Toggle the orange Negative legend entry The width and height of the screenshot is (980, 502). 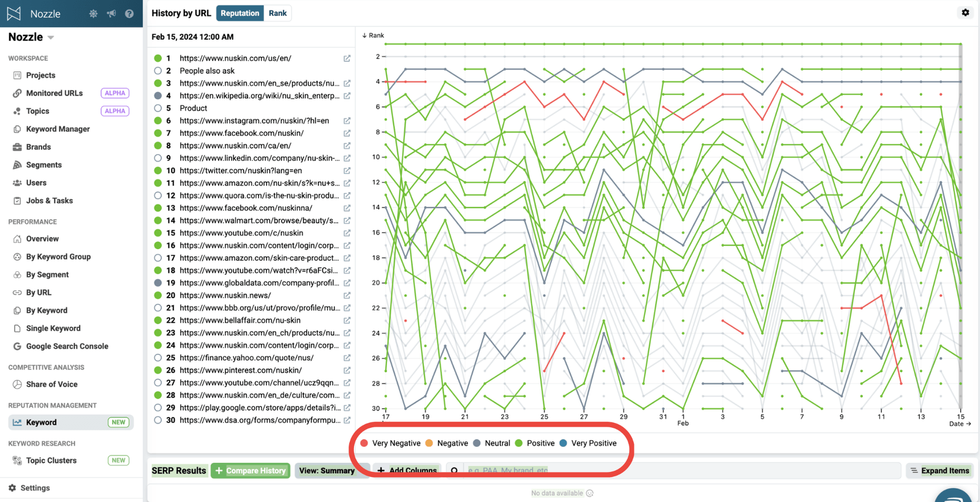point(447,443)
